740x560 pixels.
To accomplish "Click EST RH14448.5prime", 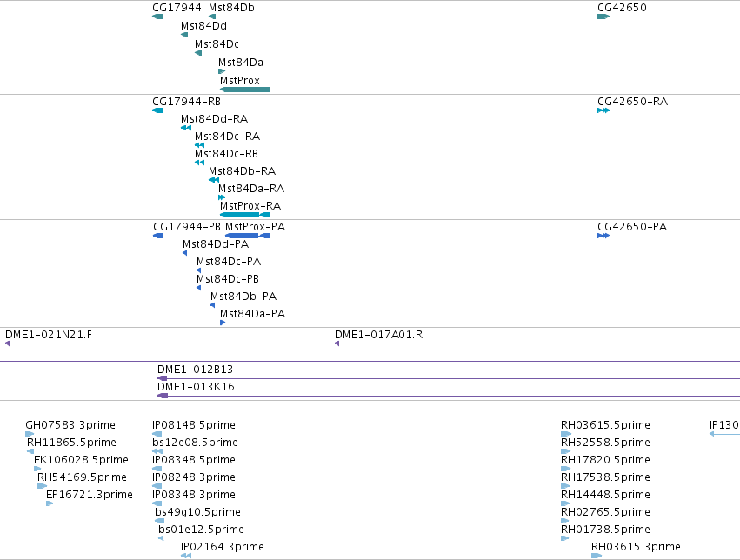I will click(605, 495).
